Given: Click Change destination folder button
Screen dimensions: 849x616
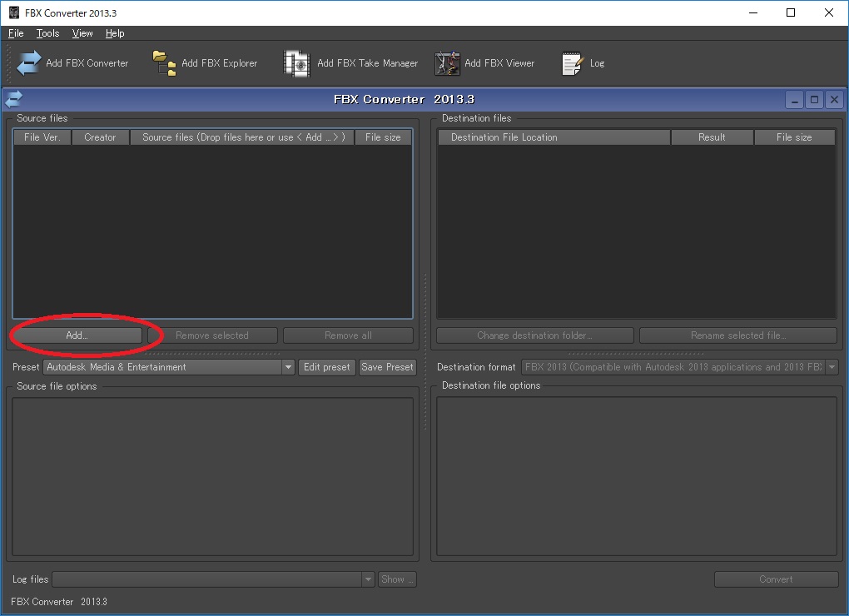Looking at the screenshot, I should 535,335.
